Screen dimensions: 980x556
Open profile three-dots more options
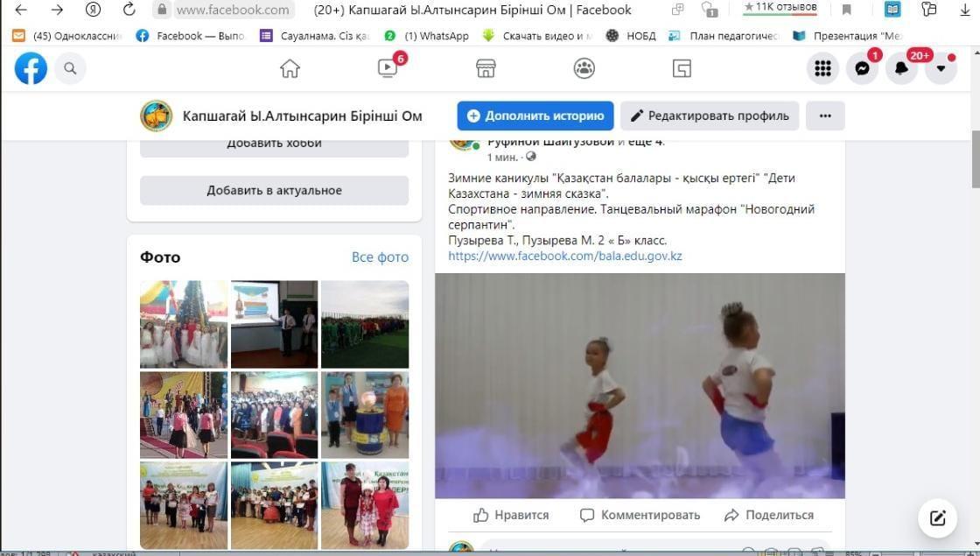click(x=825, y=116)
